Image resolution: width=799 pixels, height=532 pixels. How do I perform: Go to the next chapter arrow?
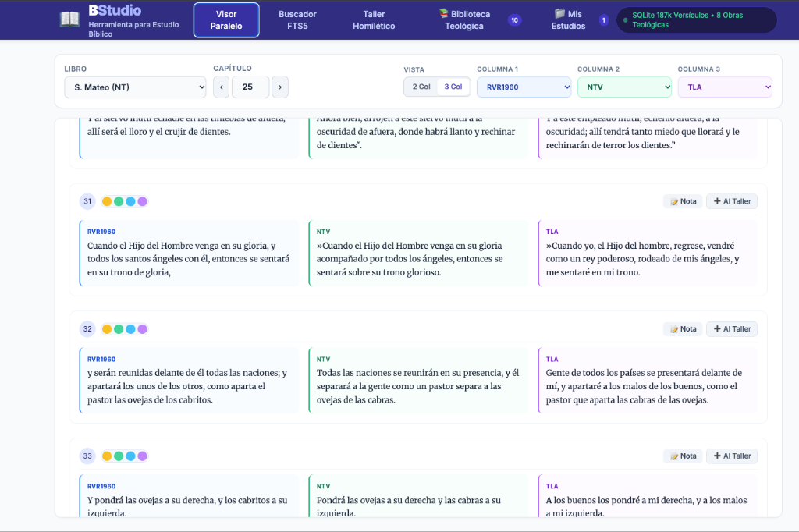click(x=280, y=87)
